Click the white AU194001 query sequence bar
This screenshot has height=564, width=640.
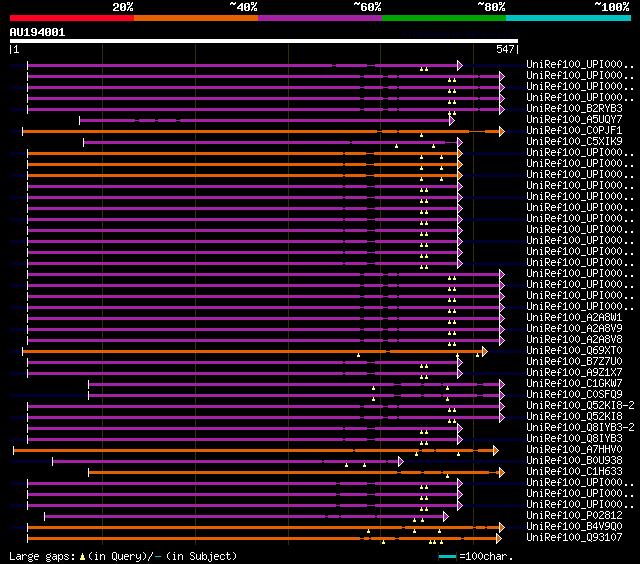click(x=264, y=41)
